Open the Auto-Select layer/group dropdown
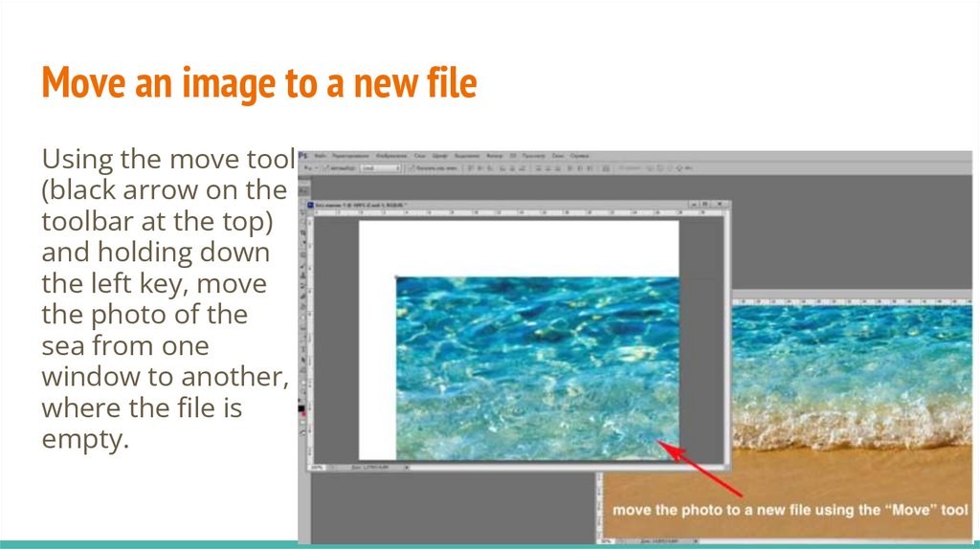Image resolution: width=980 pixels, height=549 pixels. pyautogui.click(x=381, y=168)
